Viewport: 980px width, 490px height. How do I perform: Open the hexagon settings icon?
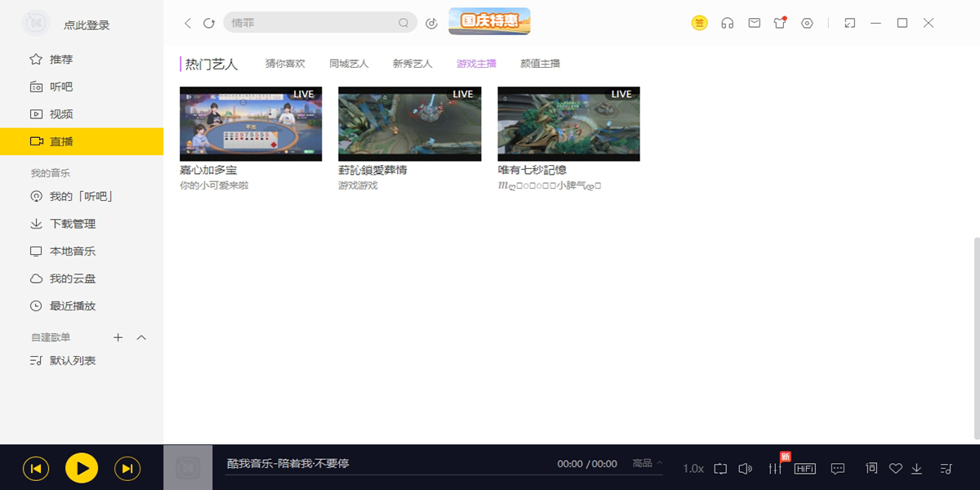807,23
